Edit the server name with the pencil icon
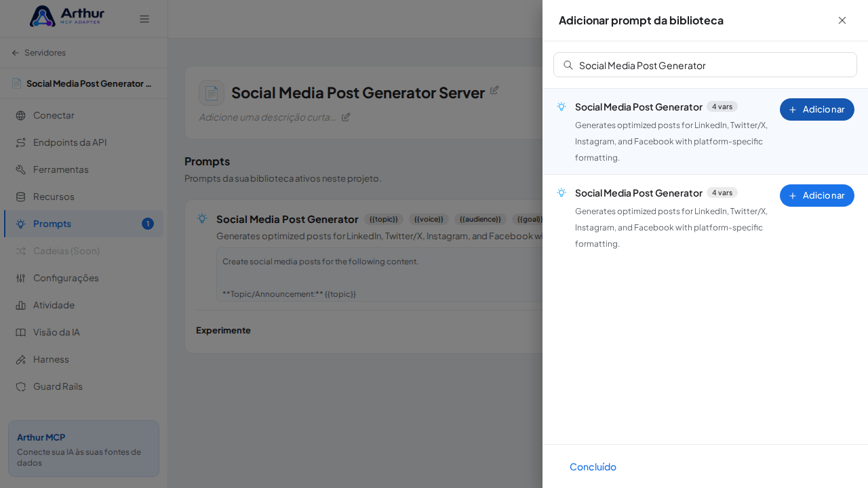Screen dimensions: 868x488 [494, 90]
